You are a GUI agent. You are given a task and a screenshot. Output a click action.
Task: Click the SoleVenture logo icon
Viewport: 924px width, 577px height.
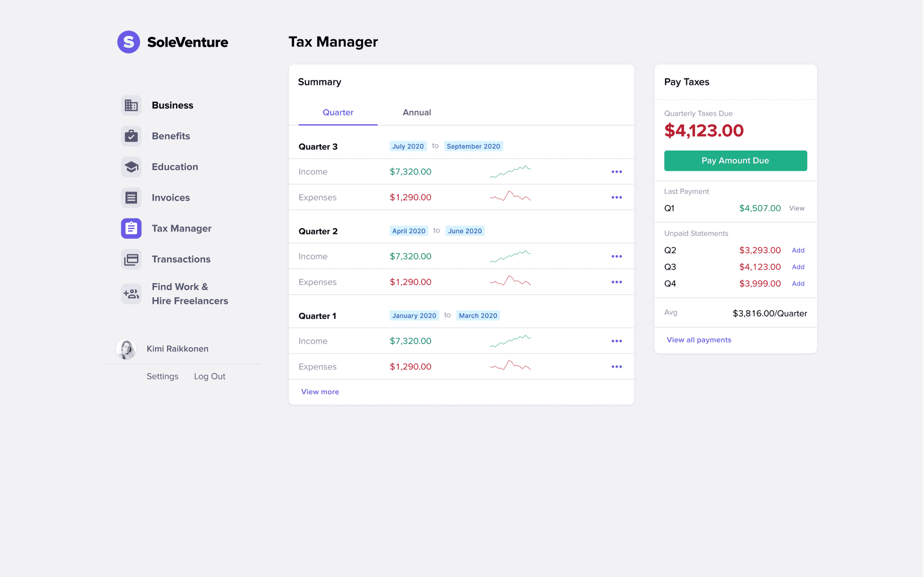tap(128, 42)
